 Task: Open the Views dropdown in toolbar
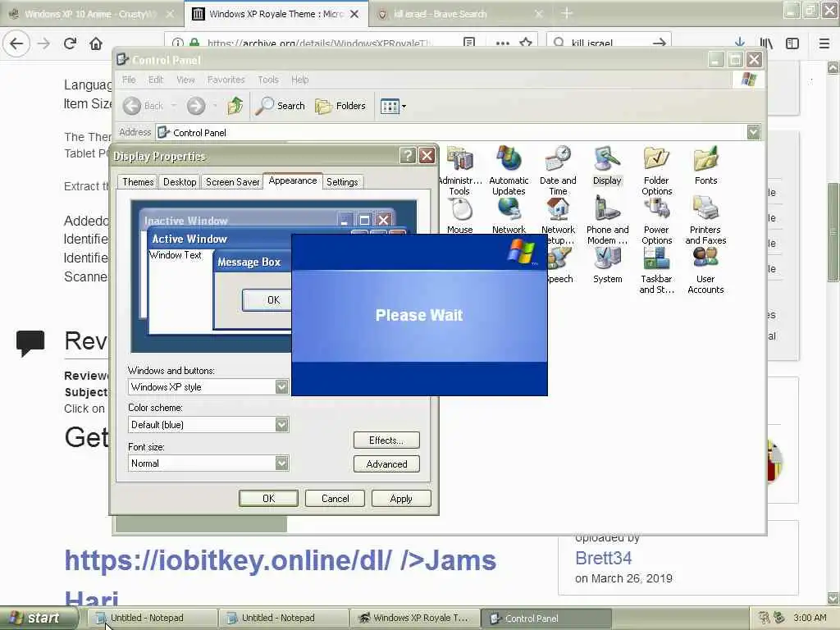click(393, 106)
